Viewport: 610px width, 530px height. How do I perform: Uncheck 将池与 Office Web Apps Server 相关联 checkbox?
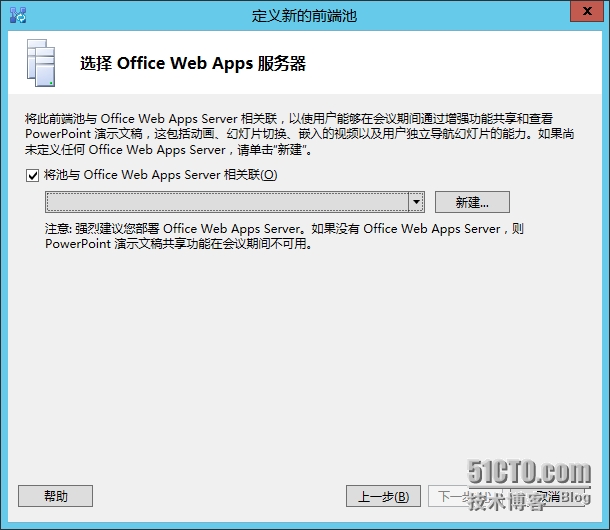[32, 175]
